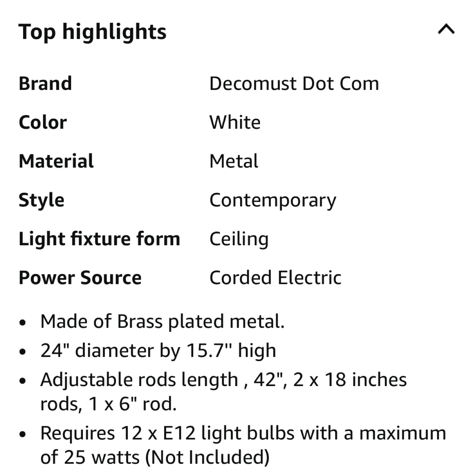The width and height of the screenshot is (473, 476).
Task: Click the Material label
Action: click(56, 161)
